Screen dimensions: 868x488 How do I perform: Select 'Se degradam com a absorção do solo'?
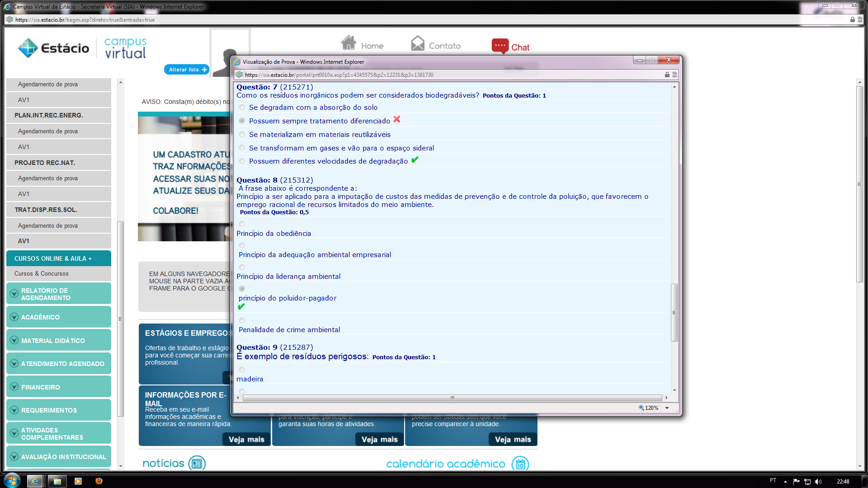click(x=242, y=108)
